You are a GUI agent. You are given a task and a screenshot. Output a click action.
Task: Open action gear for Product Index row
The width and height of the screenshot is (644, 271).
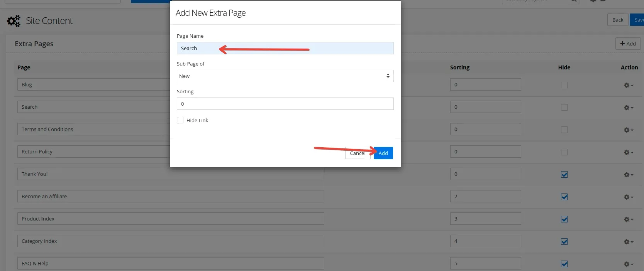coord(628,219)
